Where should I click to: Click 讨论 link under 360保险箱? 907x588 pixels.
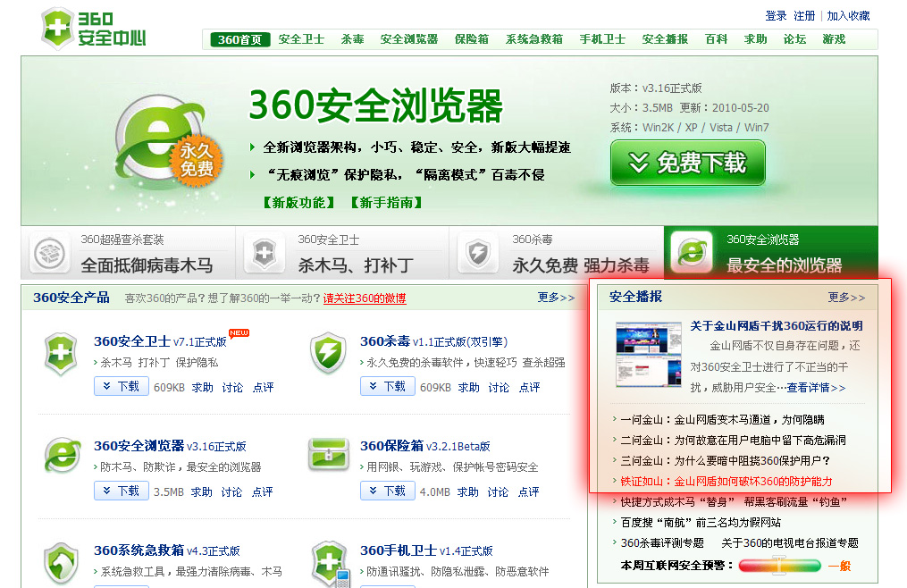tap(498, 491)
